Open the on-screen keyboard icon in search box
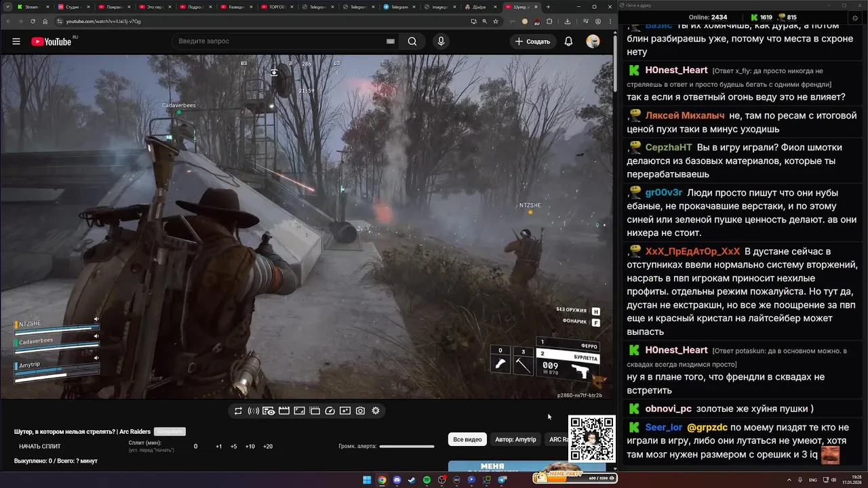This screenshot has height=488, width=868. pyautogui.click(x=391, y=41)
